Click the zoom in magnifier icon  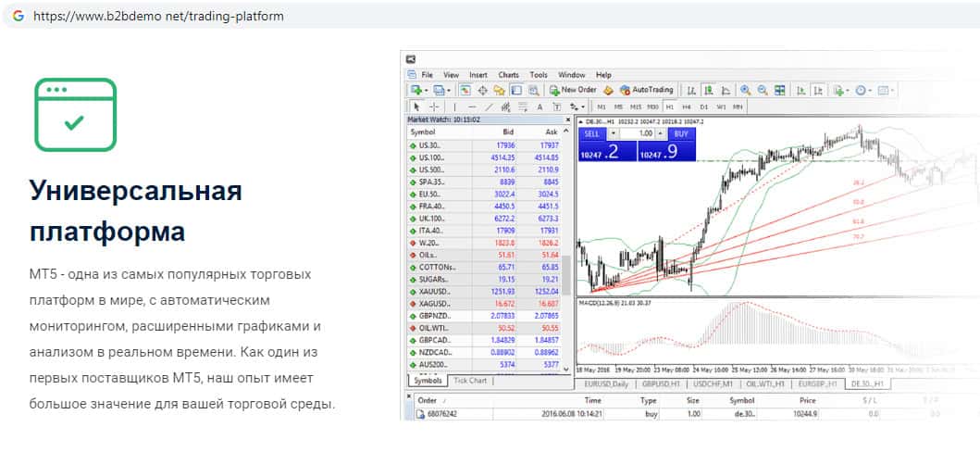pyautogui.click(x=745, y=90)
